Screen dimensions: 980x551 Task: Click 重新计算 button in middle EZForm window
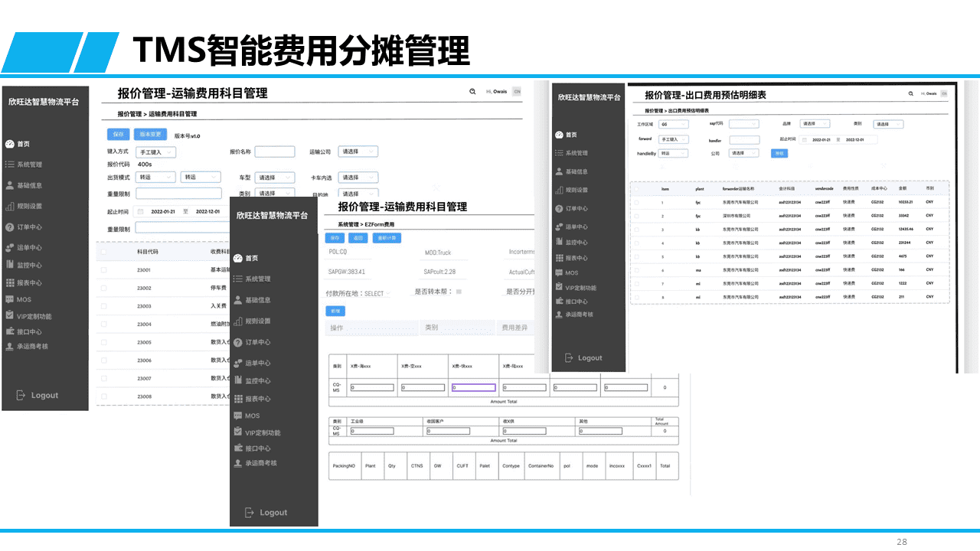tap(386, 238)
